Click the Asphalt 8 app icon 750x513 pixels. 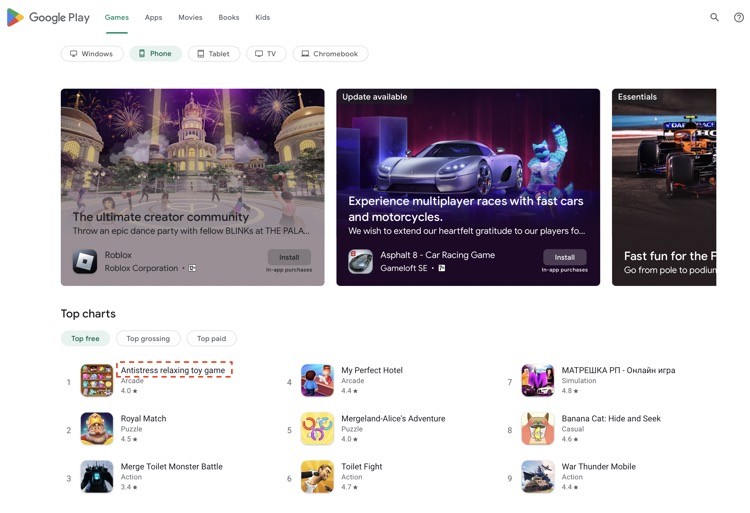coord(360,262)
